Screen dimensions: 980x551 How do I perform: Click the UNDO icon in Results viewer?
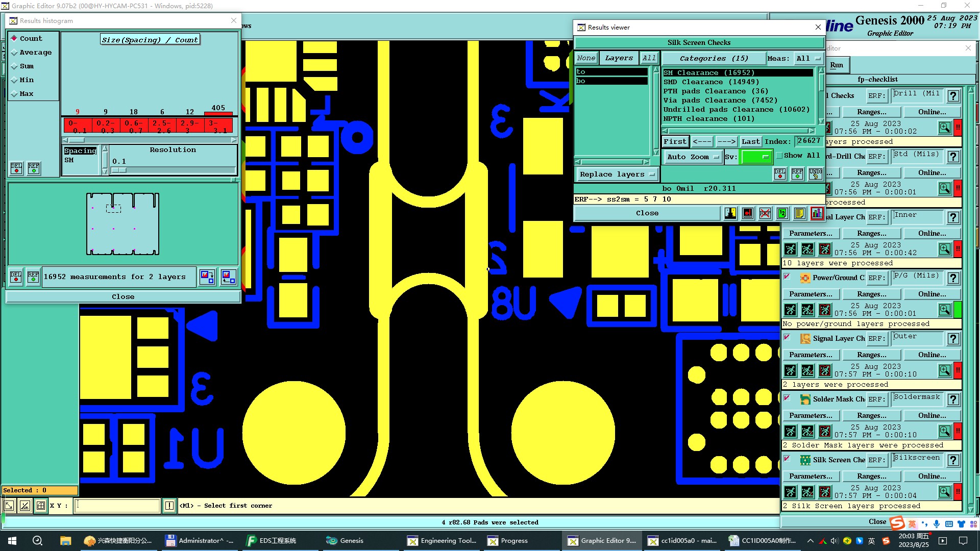(x=815, y=174)
